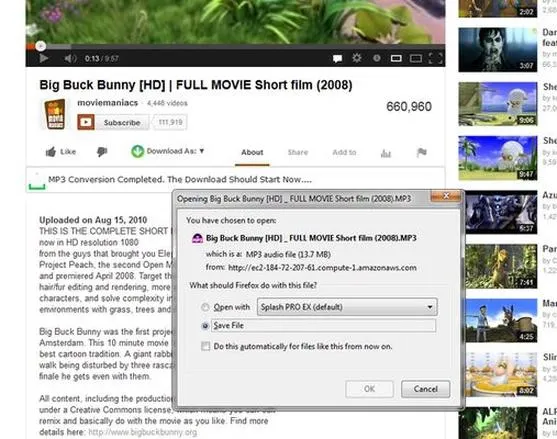Report the video with flag icon
Screen dimensions: 557x439
pyautogui.click(x=421, y=152)
